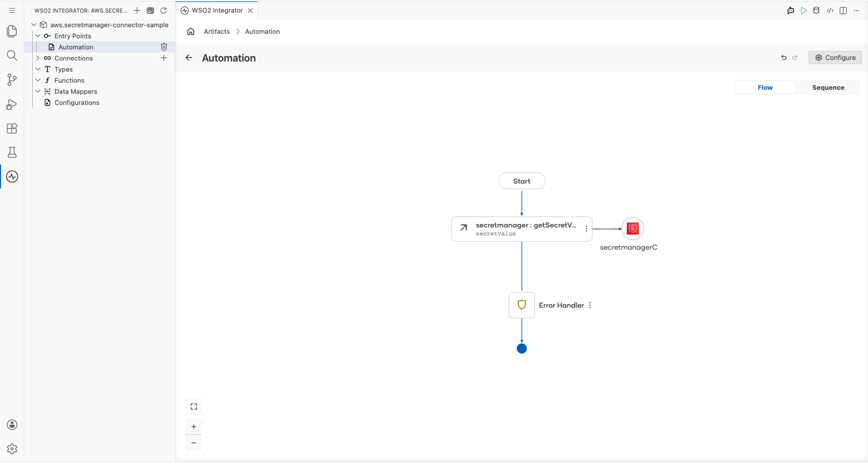Collapse the aws.secretmanager-connector-sample project
Image resolution: width=868 pixels, height=463 pixels.
click(34, 25)
